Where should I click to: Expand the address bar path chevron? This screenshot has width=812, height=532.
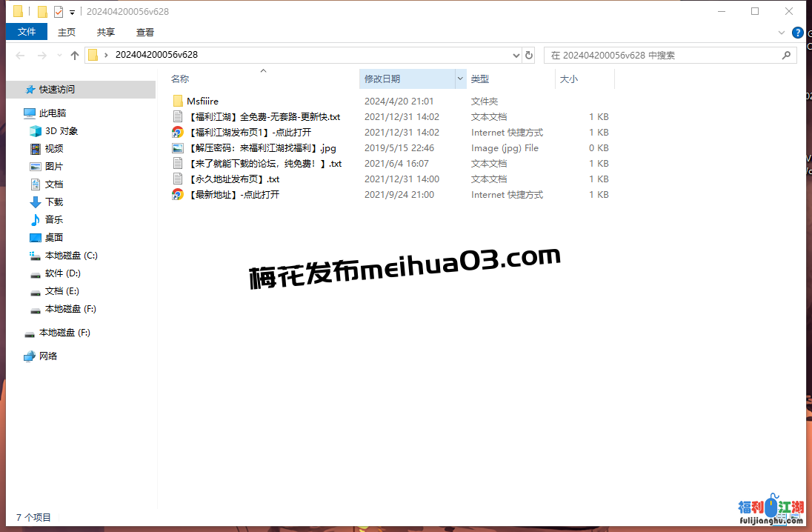[106, 55]
